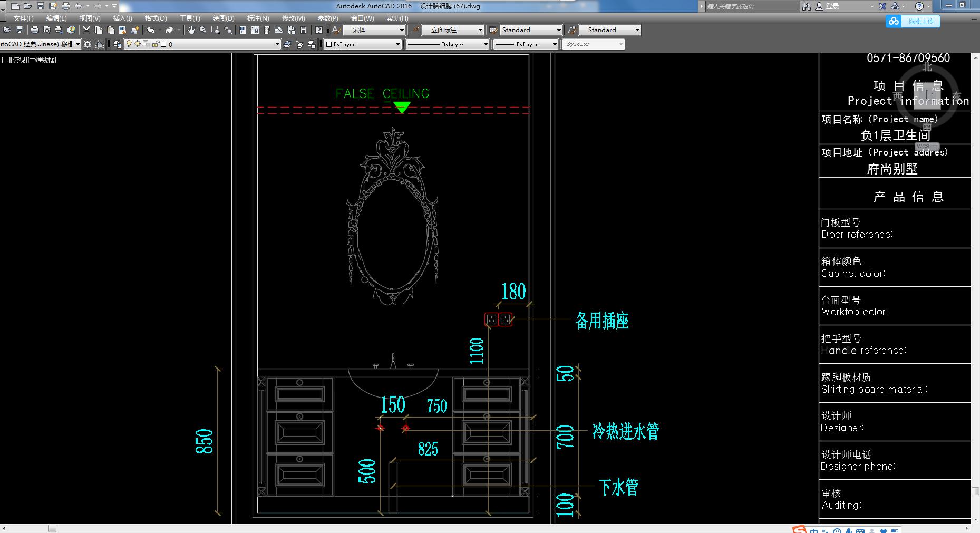Open the layer list dropdown
Image resolution: width=980 pixels, height=533 pixels.
pyautogui.click(x=277, y=44)
